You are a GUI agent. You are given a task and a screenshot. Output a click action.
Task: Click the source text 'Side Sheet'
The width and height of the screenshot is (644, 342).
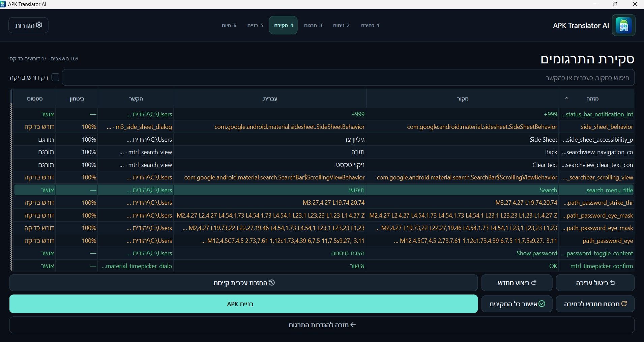543,140
